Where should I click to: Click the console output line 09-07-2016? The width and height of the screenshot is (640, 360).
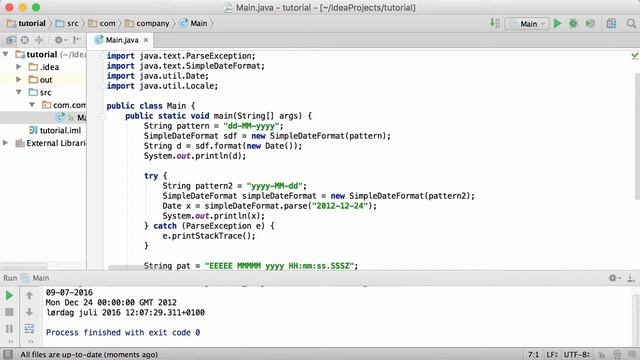click(69, 292)
